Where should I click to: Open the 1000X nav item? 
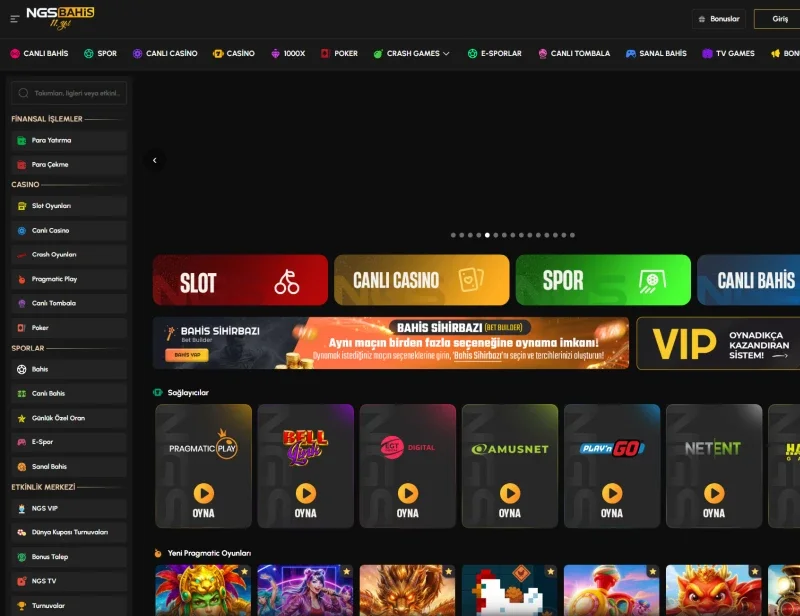288,53
